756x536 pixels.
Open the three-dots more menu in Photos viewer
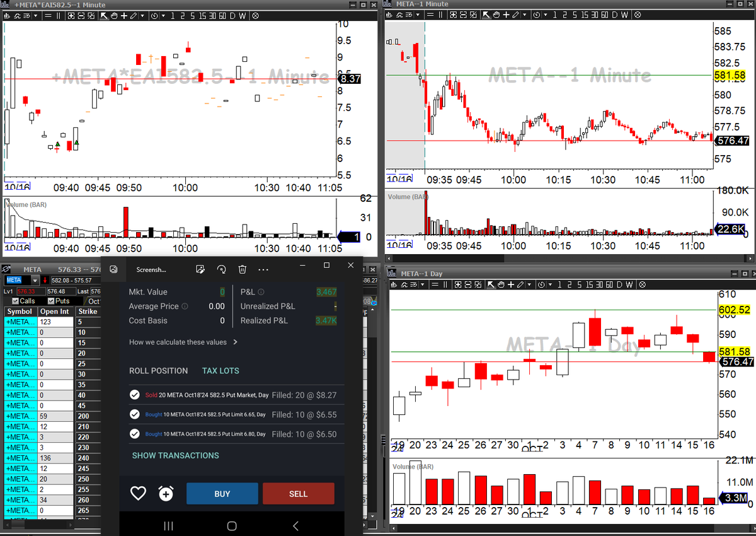click(x=263, y=269)
